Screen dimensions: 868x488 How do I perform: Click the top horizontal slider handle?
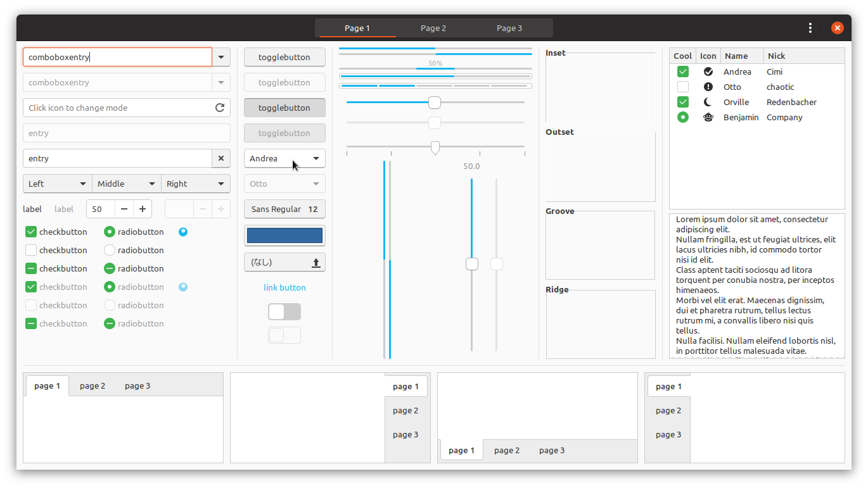point(435,102)
